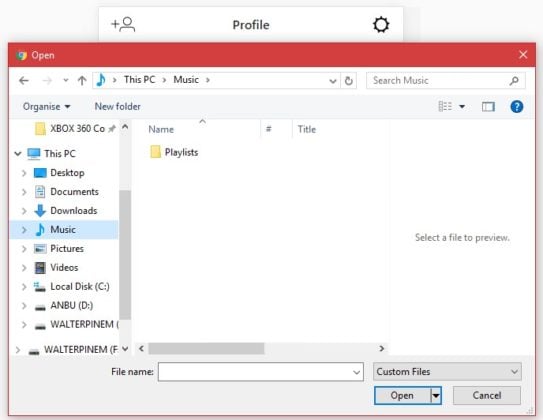Open recent locations dropdown arrow
This screenshot has height=420, width=543.
coord(65,81)
